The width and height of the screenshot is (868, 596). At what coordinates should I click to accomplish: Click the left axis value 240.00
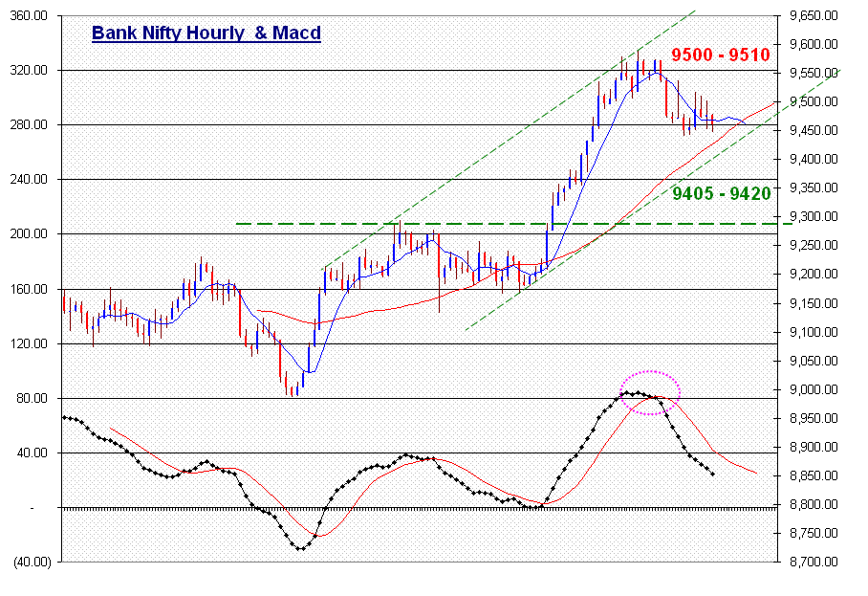point(29,180)
